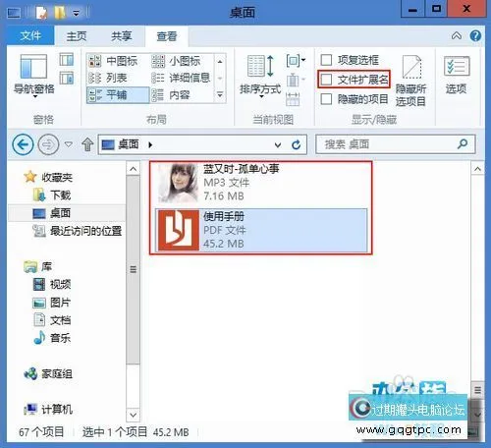Refresh the folder view

[x=297, y=144]
